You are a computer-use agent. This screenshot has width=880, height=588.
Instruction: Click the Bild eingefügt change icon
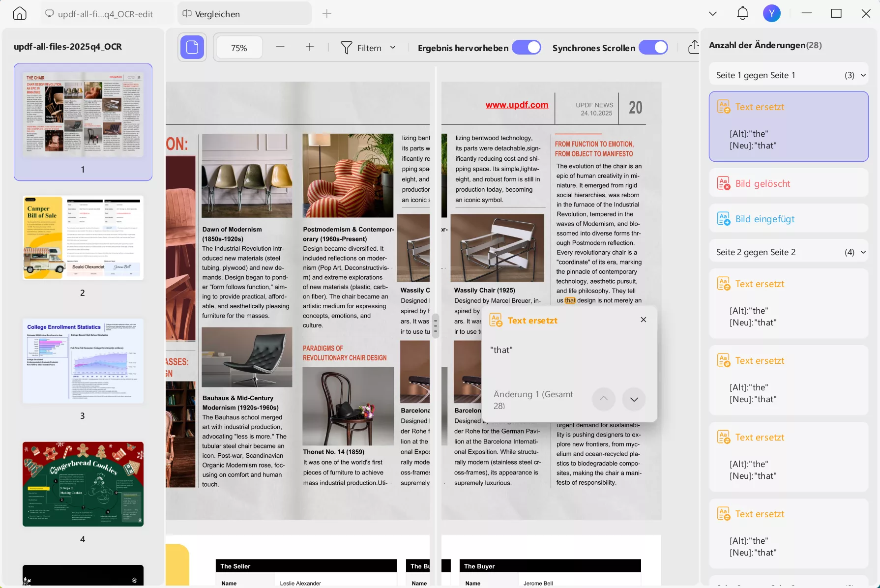(724, 218)
